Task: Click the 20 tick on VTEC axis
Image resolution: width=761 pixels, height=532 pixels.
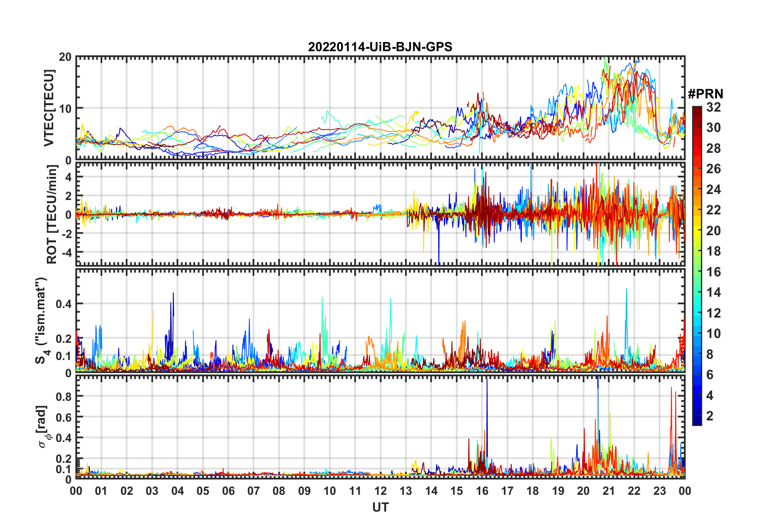Action: point(65,57)
